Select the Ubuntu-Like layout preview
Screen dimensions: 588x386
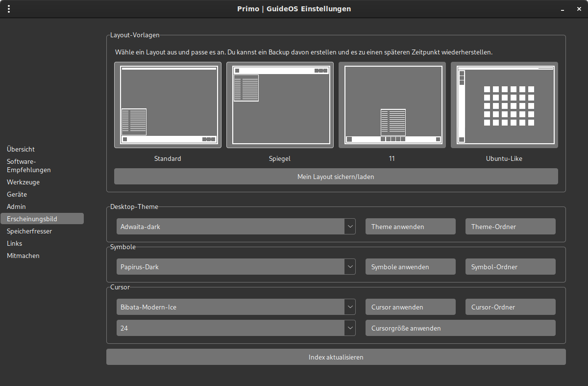pyautogui.click(x=504, y=105)
